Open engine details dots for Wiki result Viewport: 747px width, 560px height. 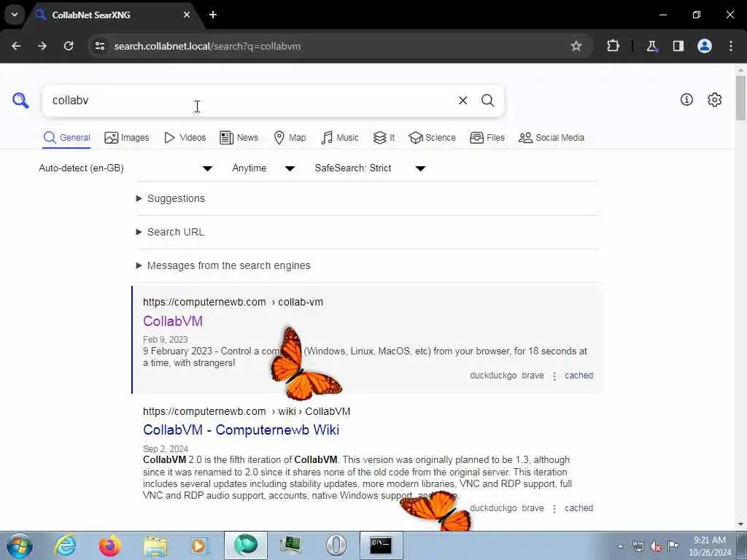pos(554,509)
